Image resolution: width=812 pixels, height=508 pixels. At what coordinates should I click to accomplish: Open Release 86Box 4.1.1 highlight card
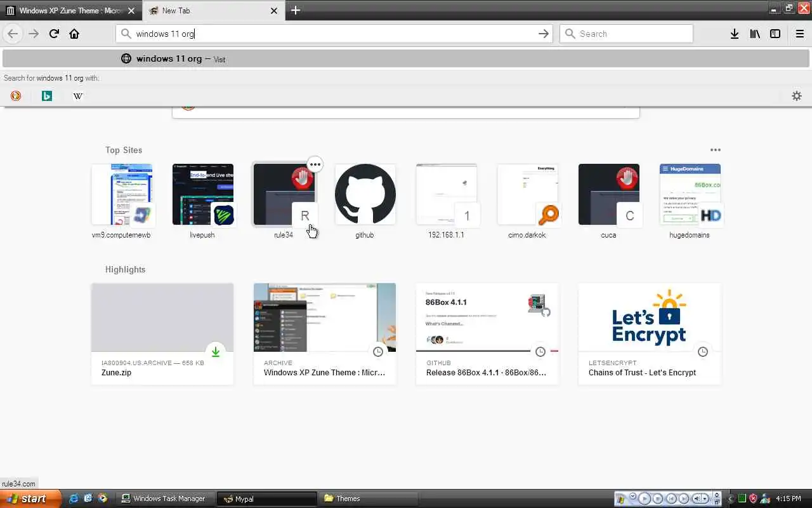pyautogui.click(x=487, y=334)
